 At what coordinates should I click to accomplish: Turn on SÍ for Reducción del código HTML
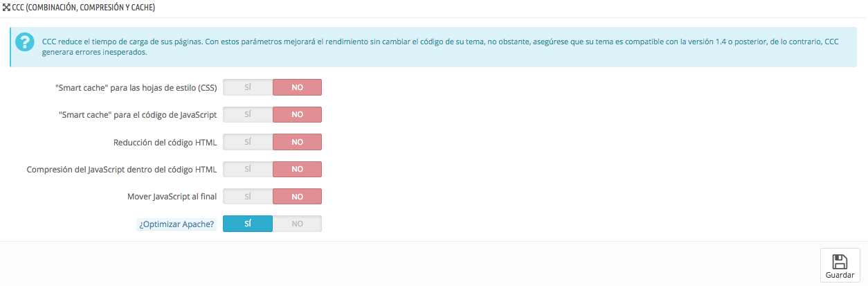[x=248, y=142]
